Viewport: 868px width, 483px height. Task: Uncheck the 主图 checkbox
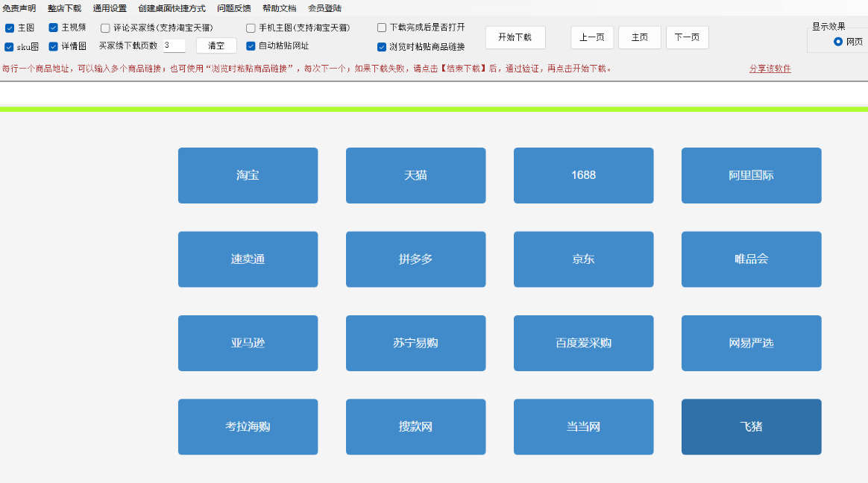(x=10, y=28)
